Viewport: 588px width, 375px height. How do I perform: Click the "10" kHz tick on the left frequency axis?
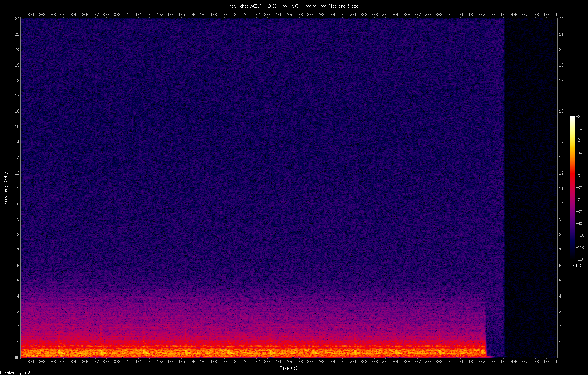click(x=17, y=204)
